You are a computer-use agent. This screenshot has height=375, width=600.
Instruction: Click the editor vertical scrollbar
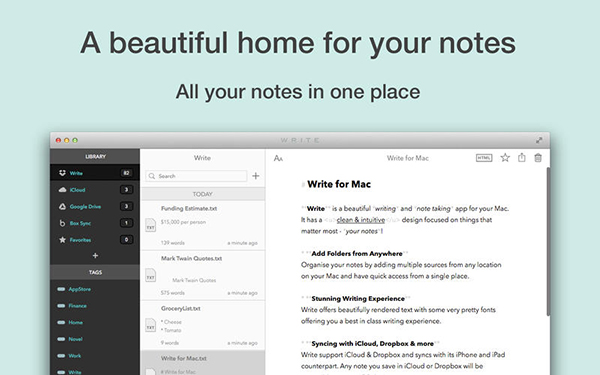tap(548, 241)
